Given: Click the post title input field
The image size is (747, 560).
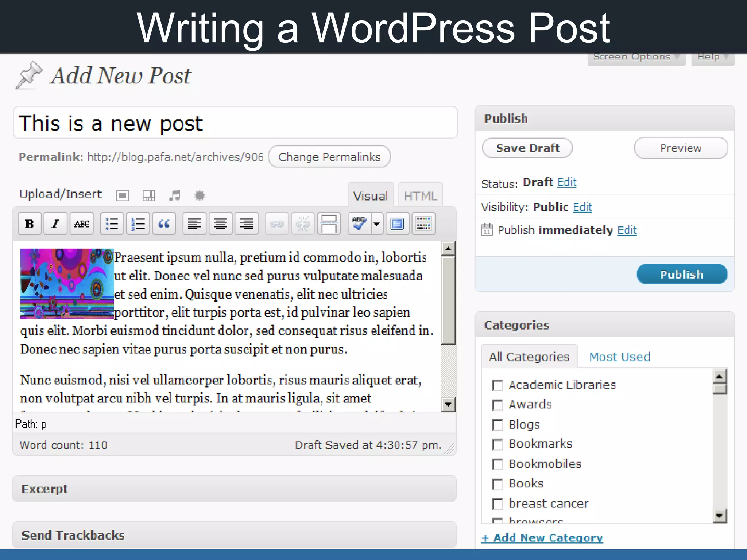Looking at the screenshot, I should click(235, 122).
